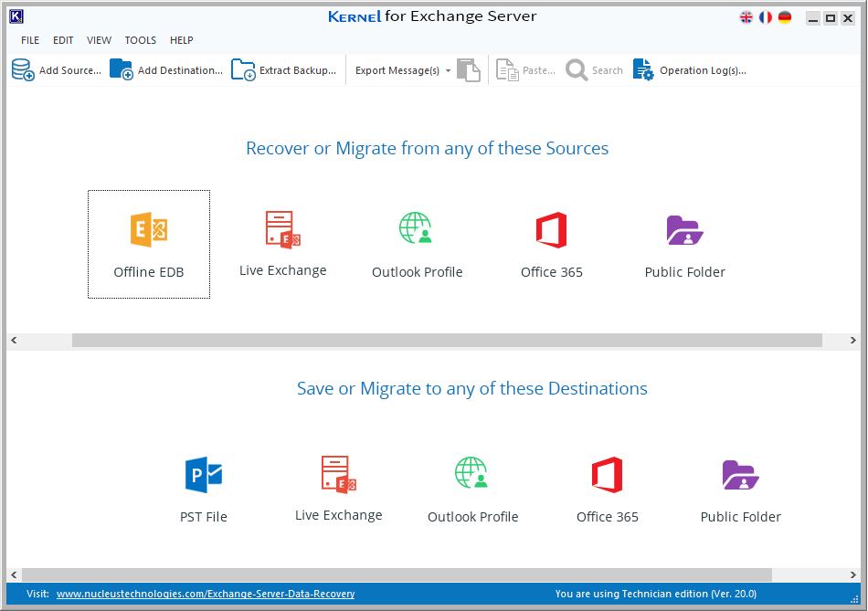Select Offline EDB source icon

tap(149, 229)
